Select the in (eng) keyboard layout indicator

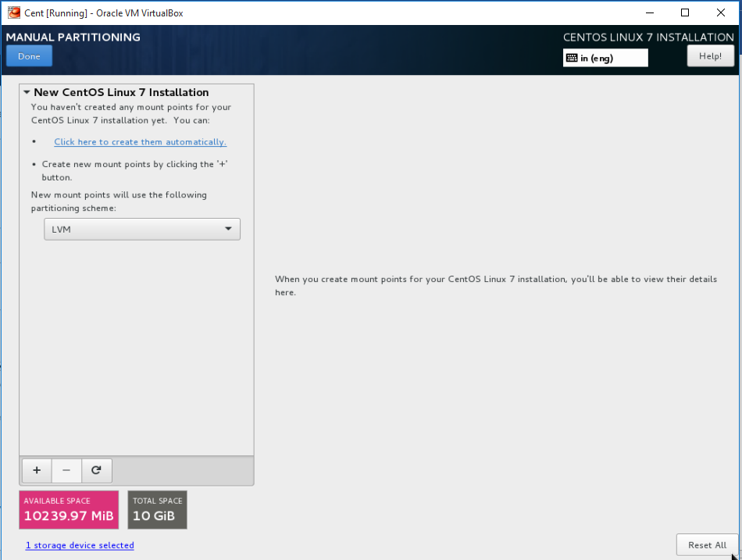605,58
